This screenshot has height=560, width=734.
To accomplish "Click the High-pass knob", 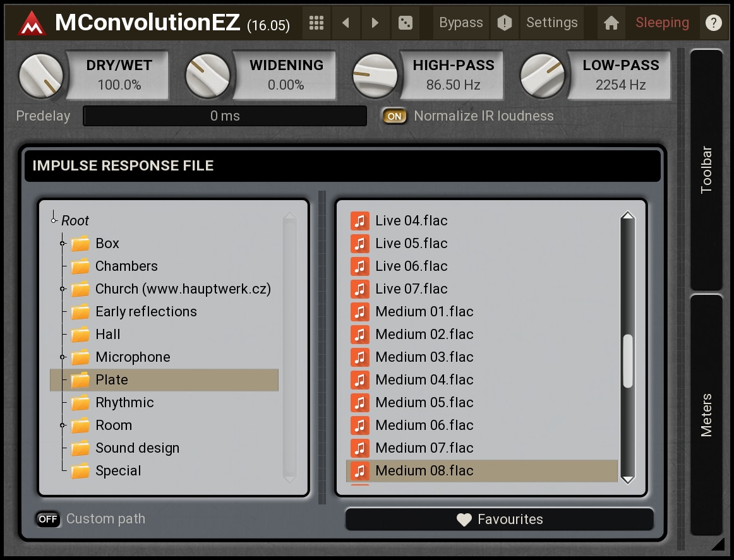I will click(375, 76).
